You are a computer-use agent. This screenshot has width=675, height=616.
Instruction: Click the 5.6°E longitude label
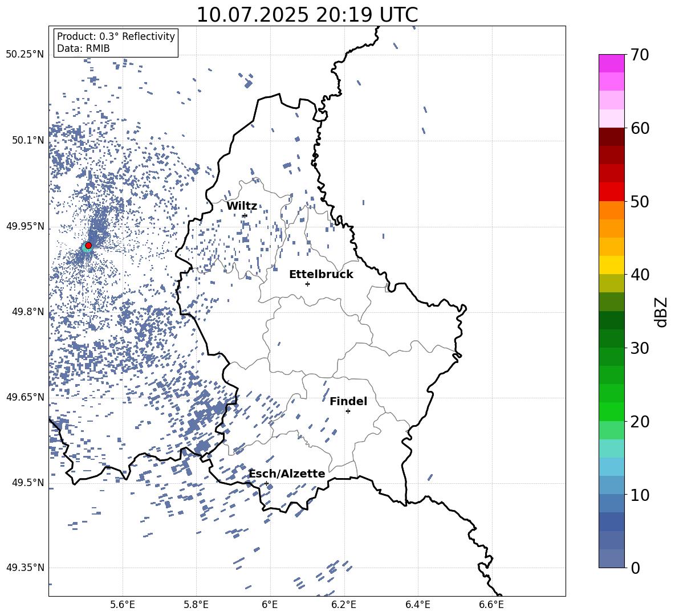[123, 605]
